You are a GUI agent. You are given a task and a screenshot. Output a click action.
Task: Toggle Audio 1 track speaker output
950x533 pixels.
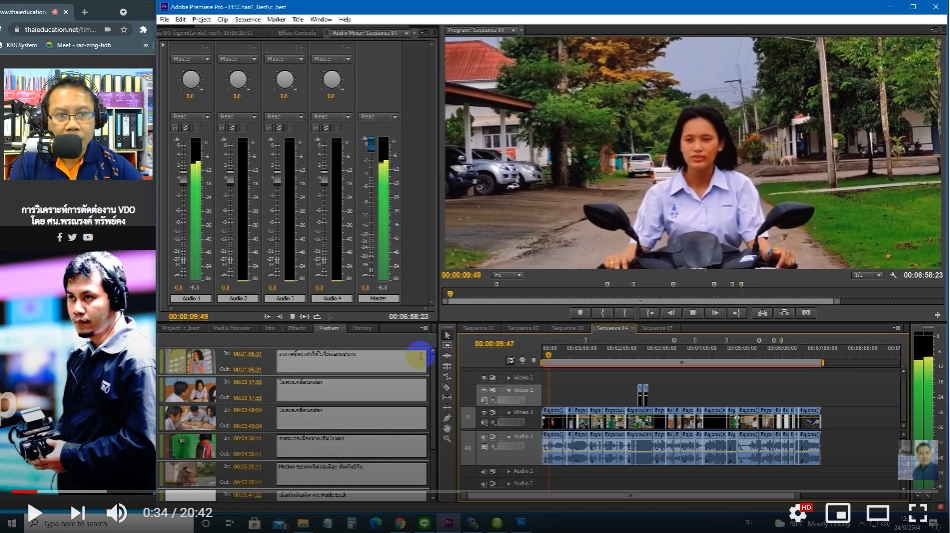click(484, 437)
